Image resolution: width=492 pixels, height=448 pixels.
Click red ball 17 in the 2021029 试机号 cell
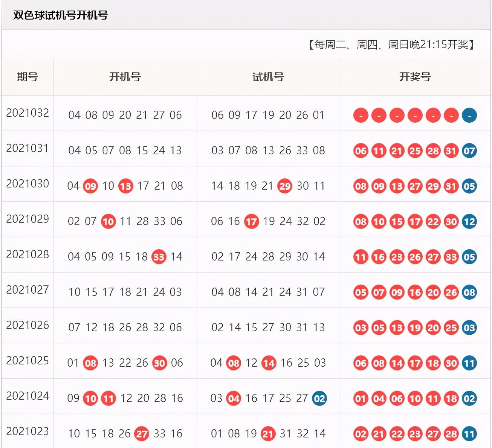pos(251,222)
